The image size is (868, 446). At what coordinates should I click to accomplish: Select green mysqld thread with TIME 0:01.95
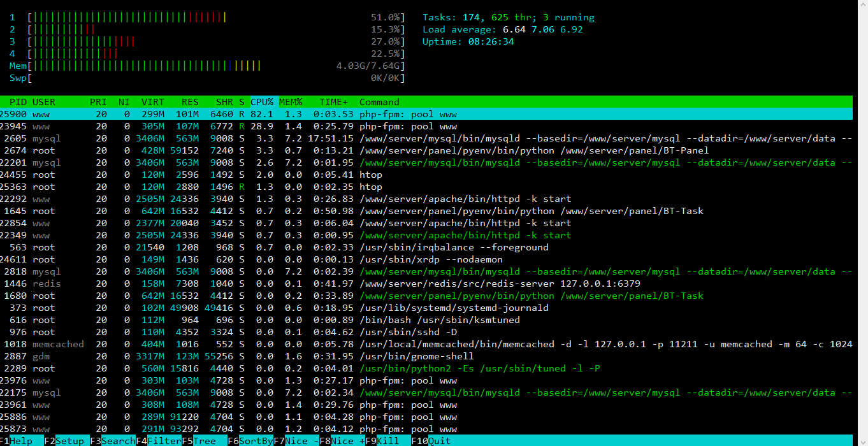[x=426, y=162]
